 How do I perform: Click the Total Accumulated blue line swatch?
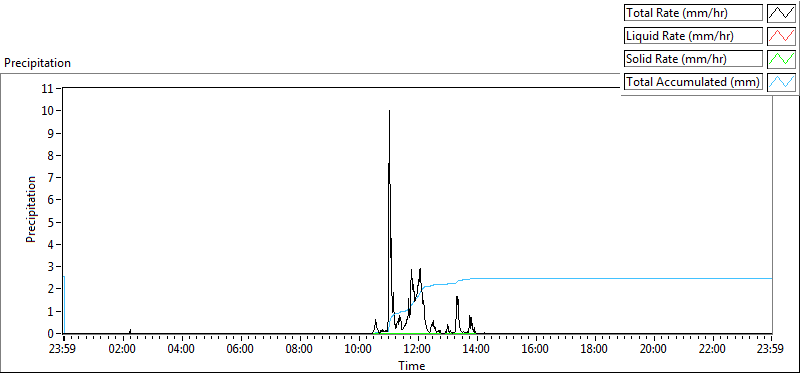tap(781, 82)
